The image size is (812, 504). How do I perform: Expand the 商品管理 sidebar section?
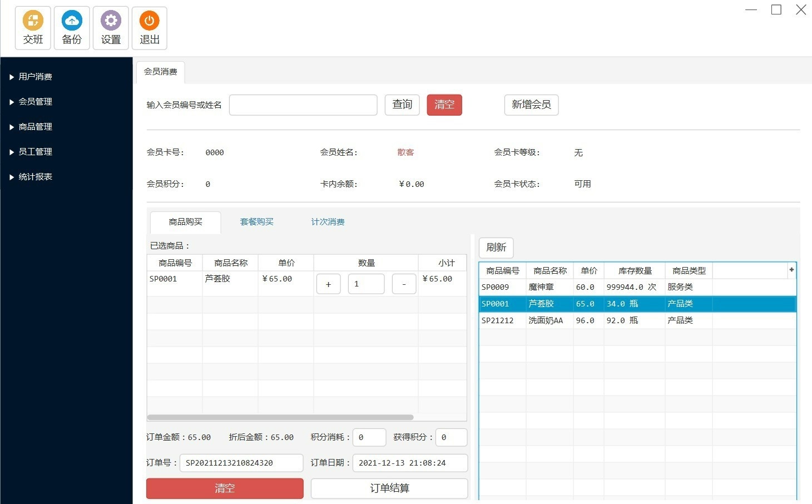36,126
